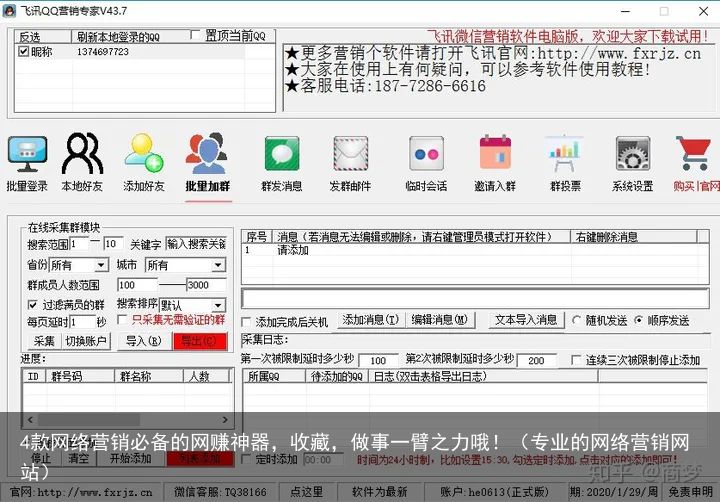Select the 批量加群 group icon
This screenshot has width=720, height=502.
(x=207, y=153)
